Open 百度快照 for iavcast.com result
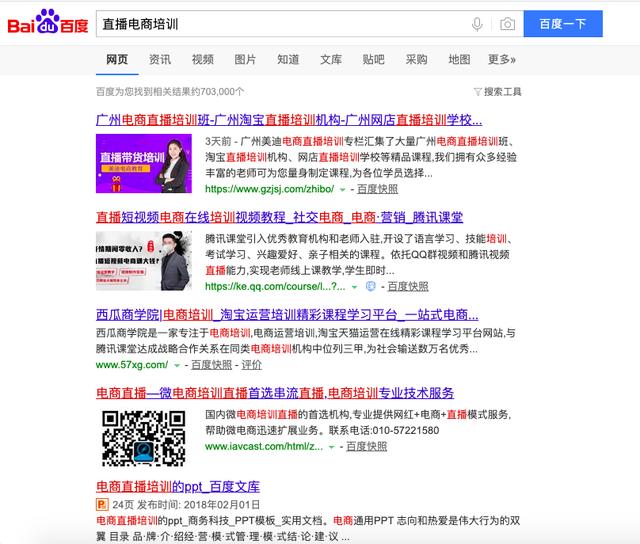 point(367,447)
